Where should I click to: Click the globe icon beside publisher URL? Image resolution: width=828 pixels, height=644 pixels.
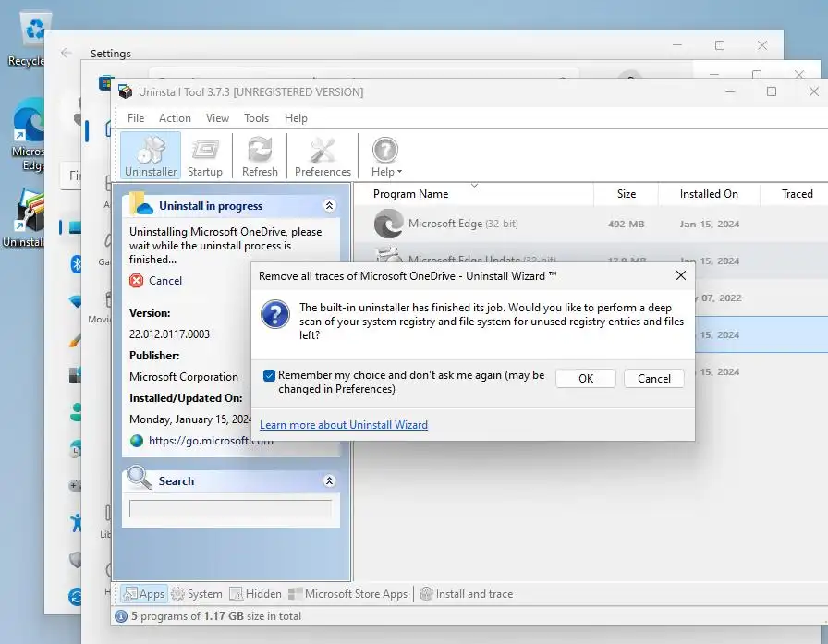[137, 440]
